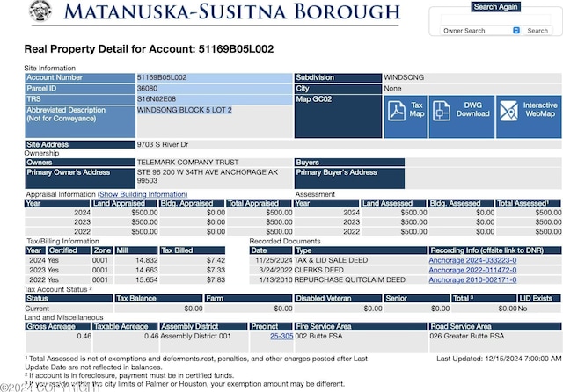This screenshot has height=392, width=563.
Task: Click the Land Appraised column header
Action: (124, 203)
